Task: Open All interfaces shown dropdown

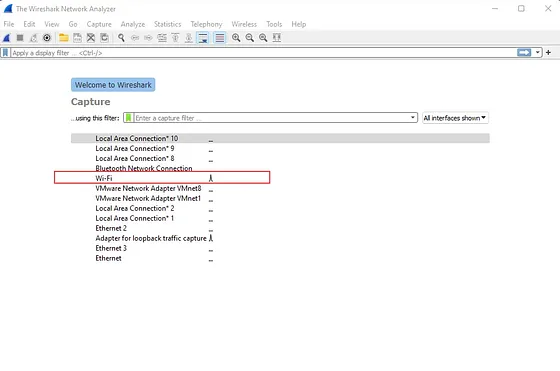Action: (455, 118)
